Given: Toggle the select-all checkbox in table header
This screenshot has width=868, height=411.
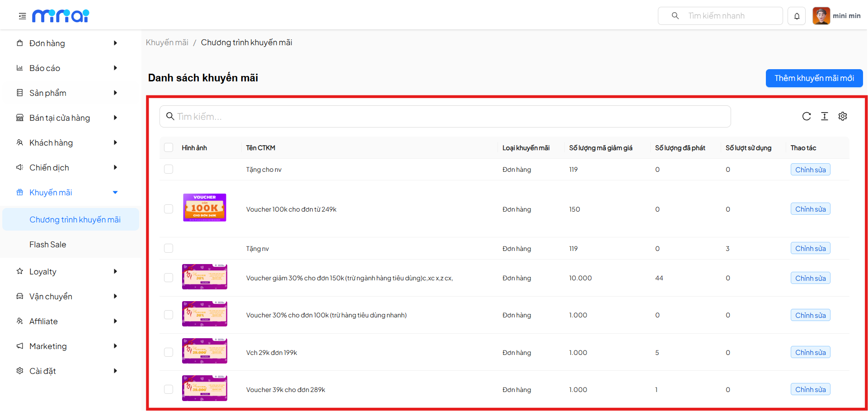Looking at the screenshot, I should point(169,147).
